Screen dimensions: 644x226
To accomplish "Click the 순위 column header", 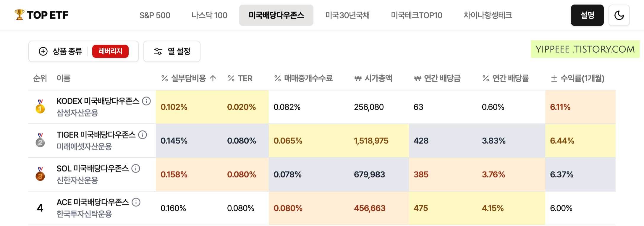I will pos(40,78).
